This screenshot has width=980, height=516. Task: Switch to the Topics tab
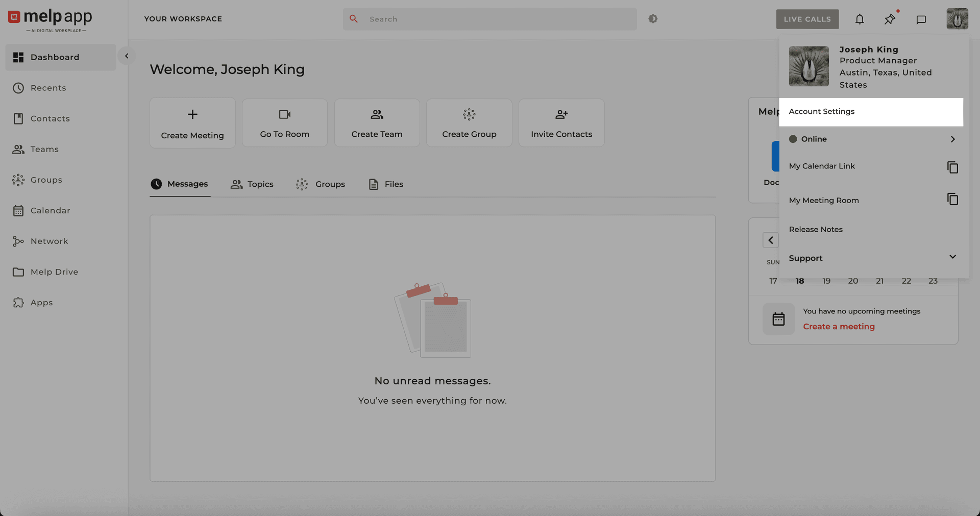[252, 184]
